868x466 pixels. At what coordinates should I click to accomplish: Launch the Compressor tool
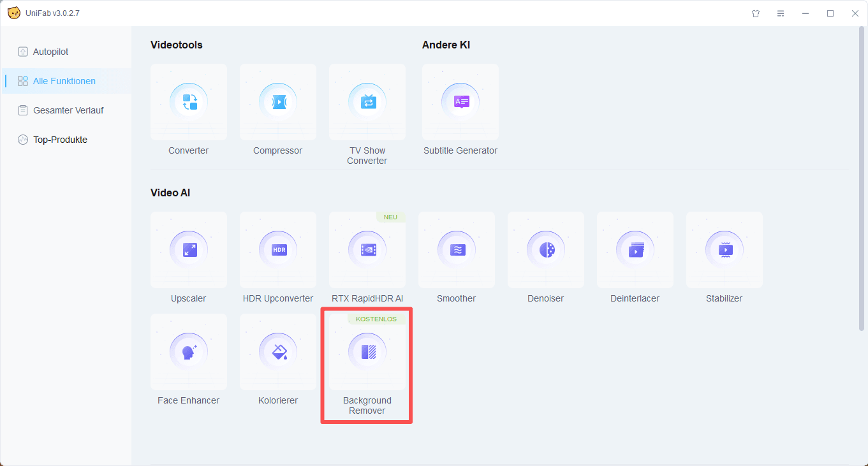point(278,102)
